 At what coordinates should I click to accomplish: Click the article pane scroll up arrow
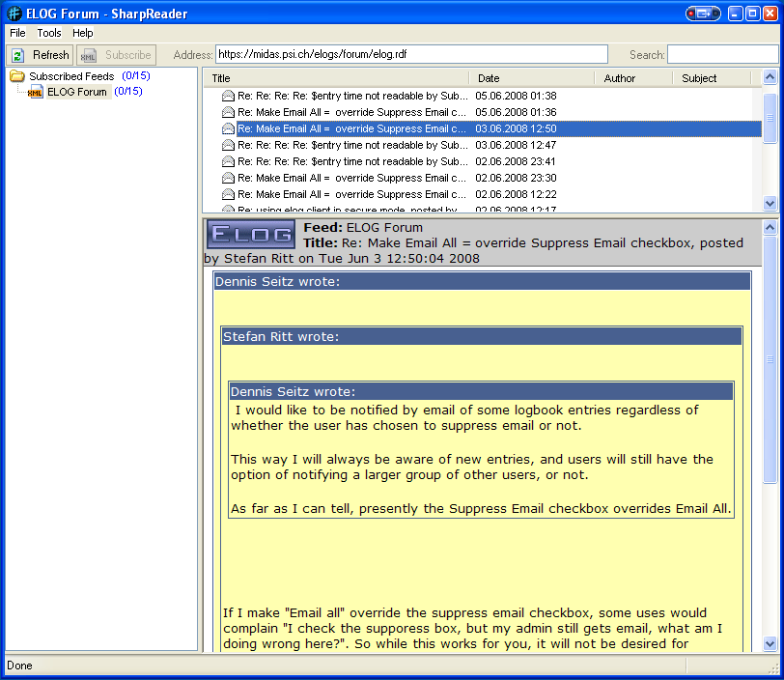770,228
